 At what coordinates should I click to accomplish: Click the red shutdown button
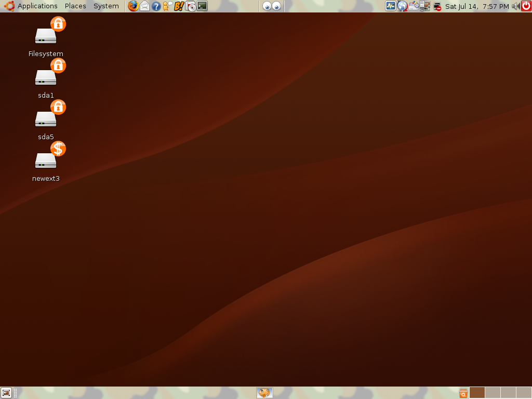tap(526, 6)
